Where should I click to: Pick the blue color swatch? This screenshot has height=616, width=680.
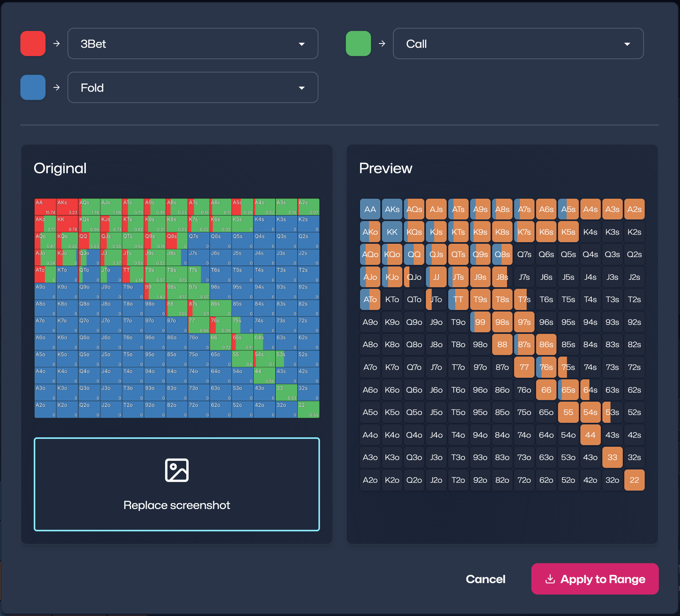click(33, 87)
